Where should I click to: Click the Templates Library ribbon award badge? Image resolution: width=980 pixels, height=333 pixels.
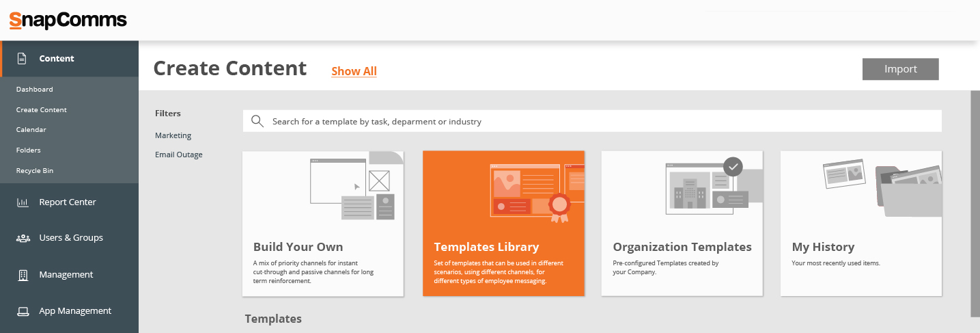click(x=559, y=207)
